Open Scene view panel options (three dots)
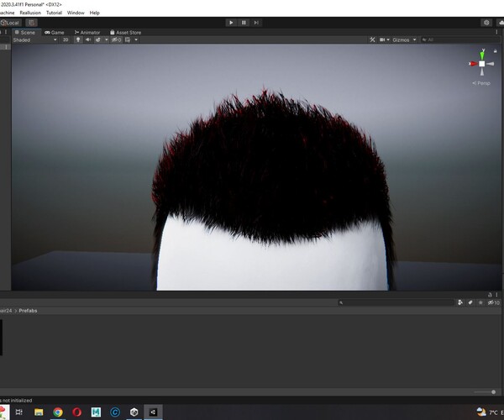This screenshot has height=420, width=504. [x=496, y=32]
